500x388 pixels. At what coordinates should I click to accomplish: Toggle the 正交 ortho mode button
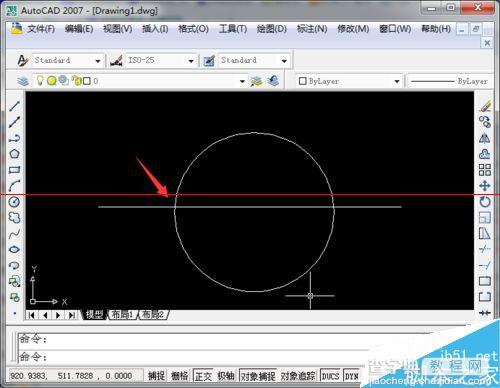tap(203, 376)
